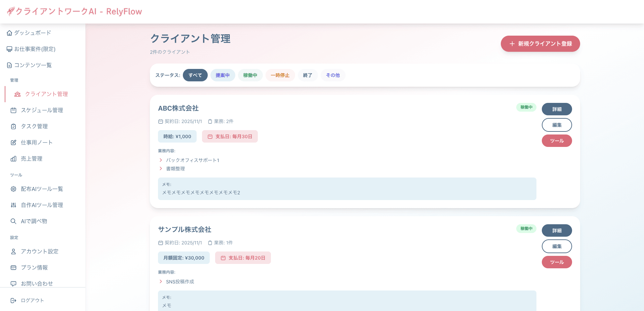Open 詳細 for ABC株式会社

[x=557, y=109]
